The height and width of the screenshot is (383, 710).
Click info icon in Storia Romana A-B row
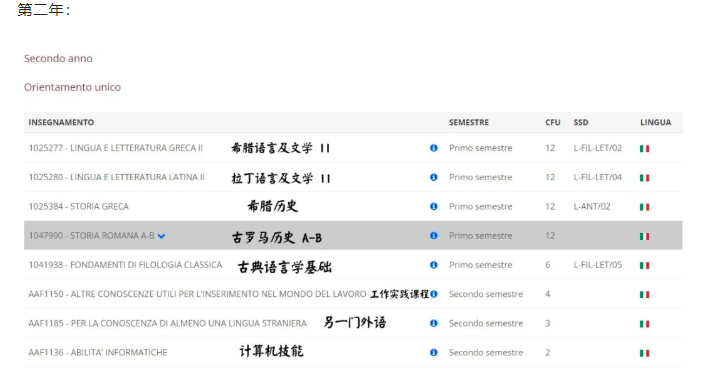pyautogui.click(x=434, y=235)
